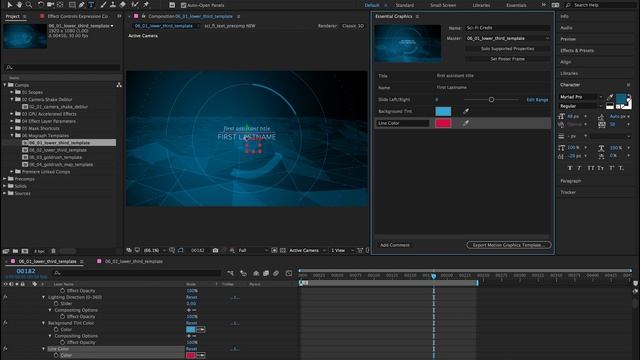Click the new composition icon in Project panel

(x=25, y=251)
